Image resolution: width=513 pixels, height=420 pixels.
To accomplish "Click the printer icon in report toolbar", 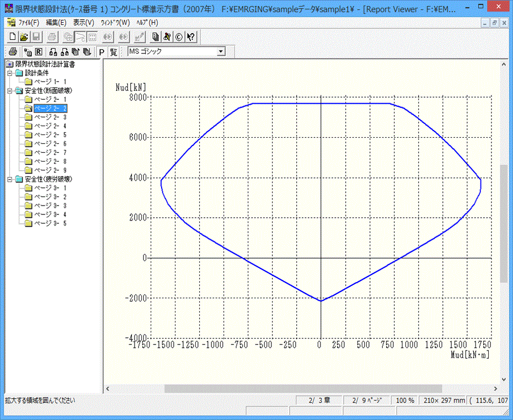I will coord(12,52).
